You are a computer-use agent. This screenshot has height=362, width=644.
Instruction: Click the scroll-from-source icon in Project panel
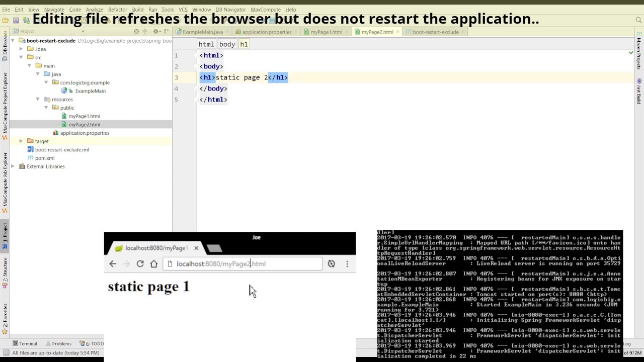(136, 32)
